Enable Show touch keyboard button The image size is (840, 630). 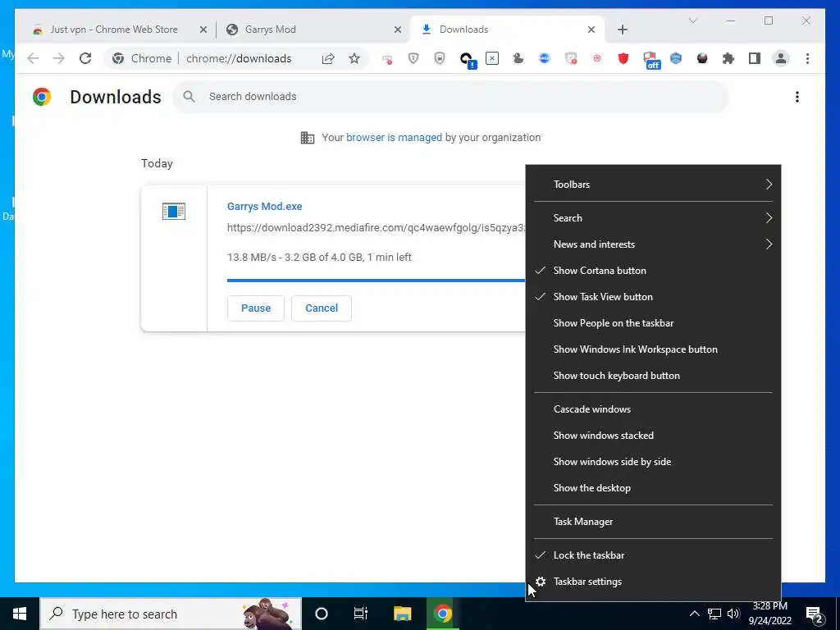pos(653,376)
